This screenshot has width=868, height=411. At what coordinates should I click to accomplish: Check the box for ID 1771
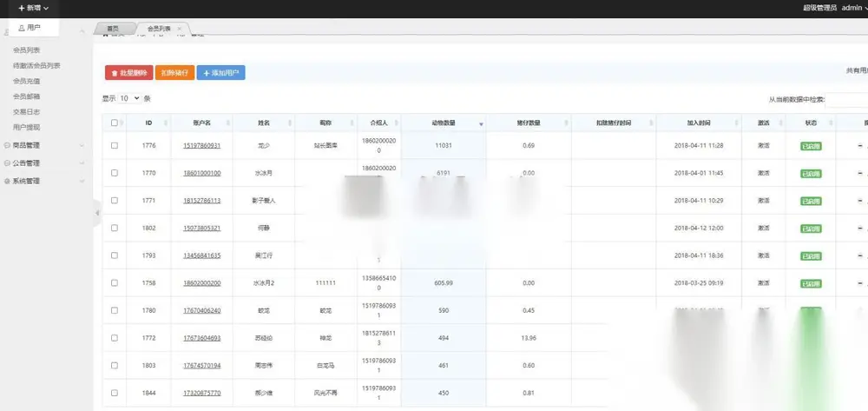(x=115, y=201)
